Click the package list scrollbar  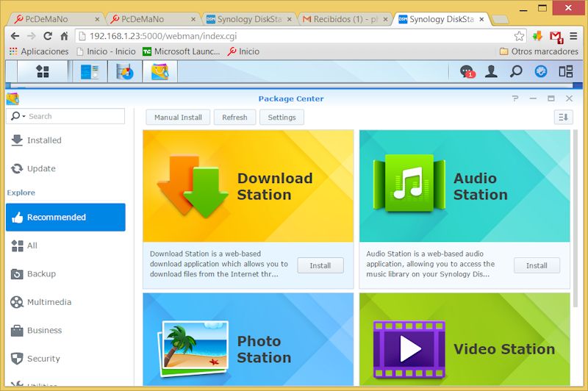tap(576, 218)
